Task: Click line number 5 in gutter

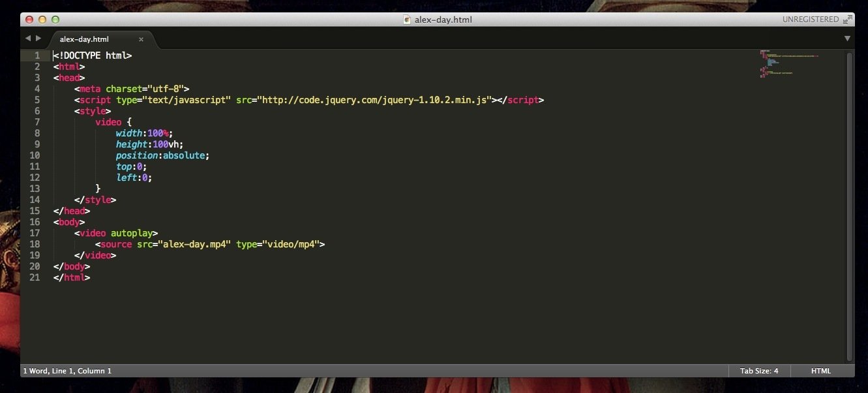Action: tap(37, 100)
